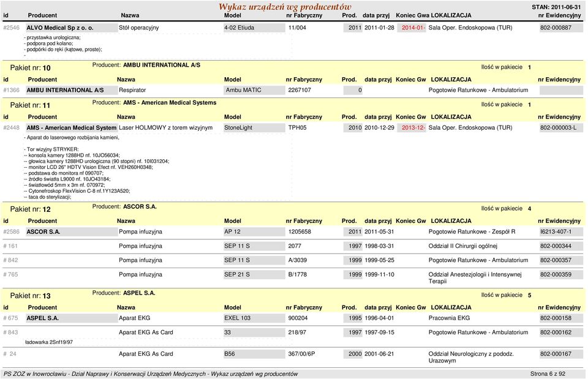The width and height of the screenshot is (588, 379).
Task: Click note 'przystawka urologiczna;'
Action: pyautogui.click(x=53, y=37)
